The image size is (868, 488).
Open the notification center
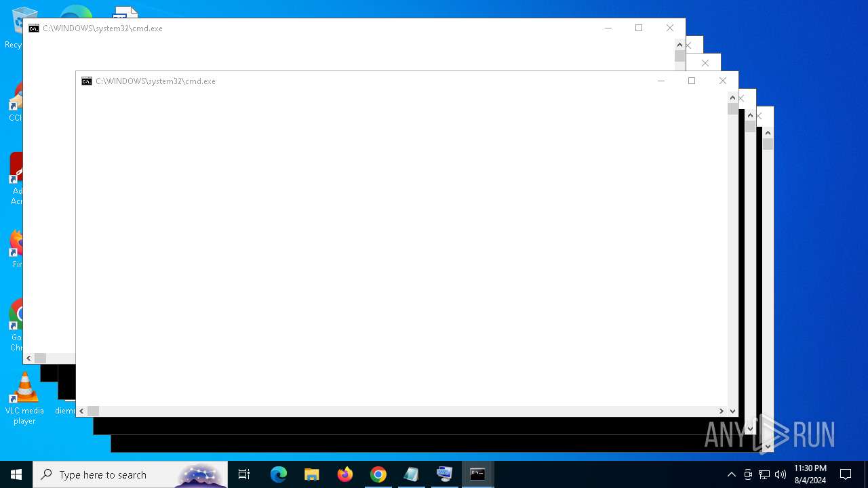point(846,474)
